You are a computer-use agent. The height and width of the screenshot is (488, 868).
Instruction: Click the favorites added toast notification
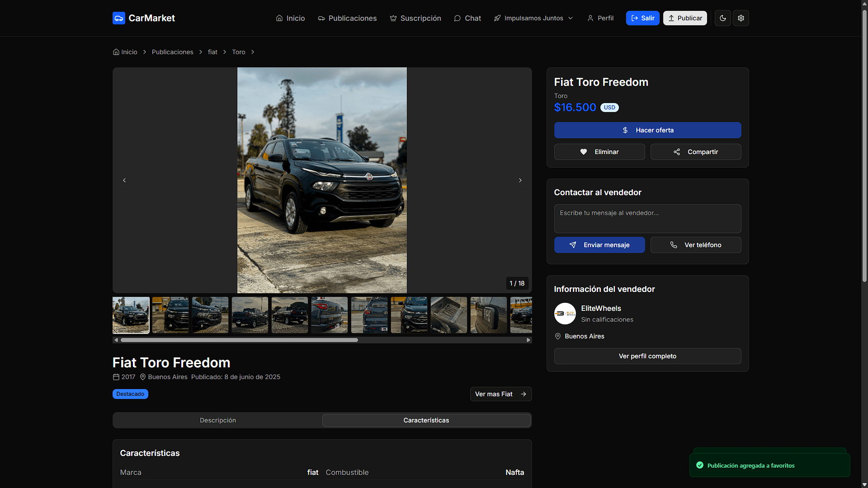click(x=769, y=465)
